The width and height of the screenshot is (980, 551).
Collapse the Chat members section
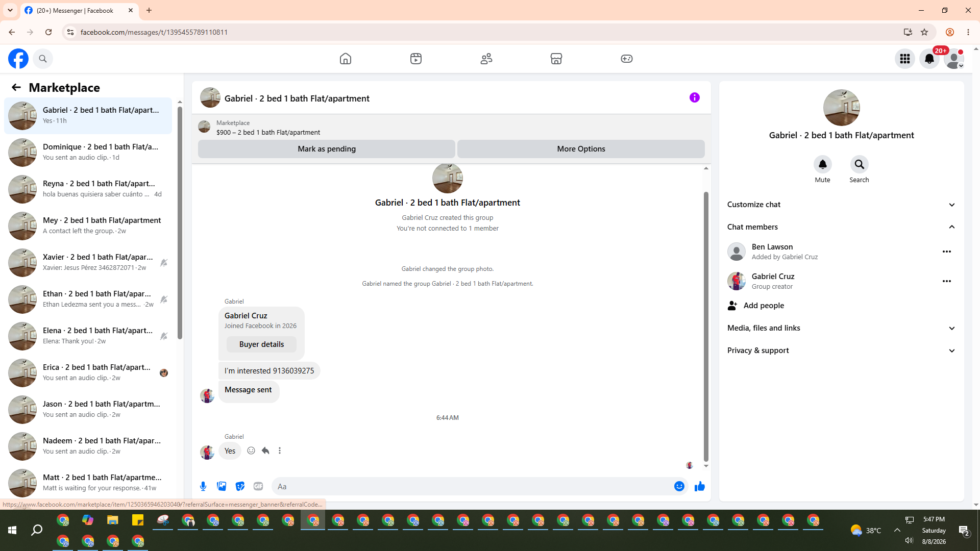pos(842,227)
